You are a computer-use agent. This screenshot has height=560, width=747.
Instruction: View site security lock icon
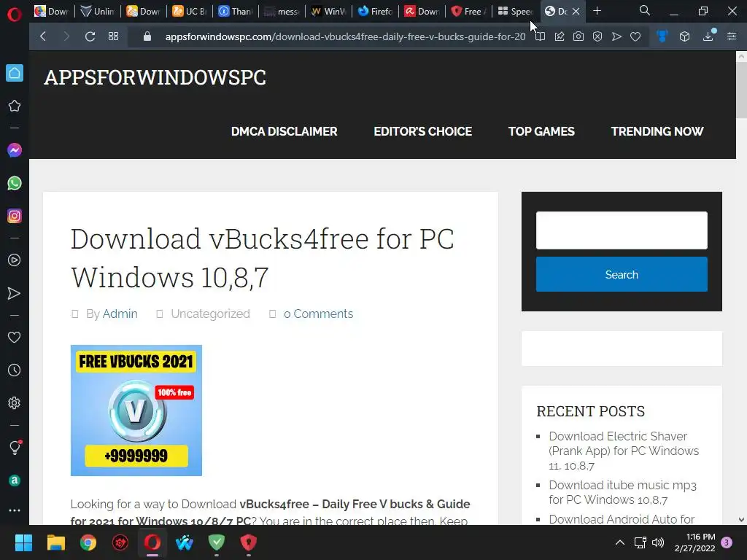click(x=147, y=36)
